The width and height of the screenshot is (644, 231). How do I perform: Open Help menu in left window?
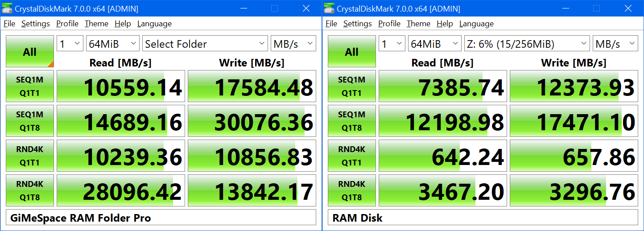click(x=123, y=24)
